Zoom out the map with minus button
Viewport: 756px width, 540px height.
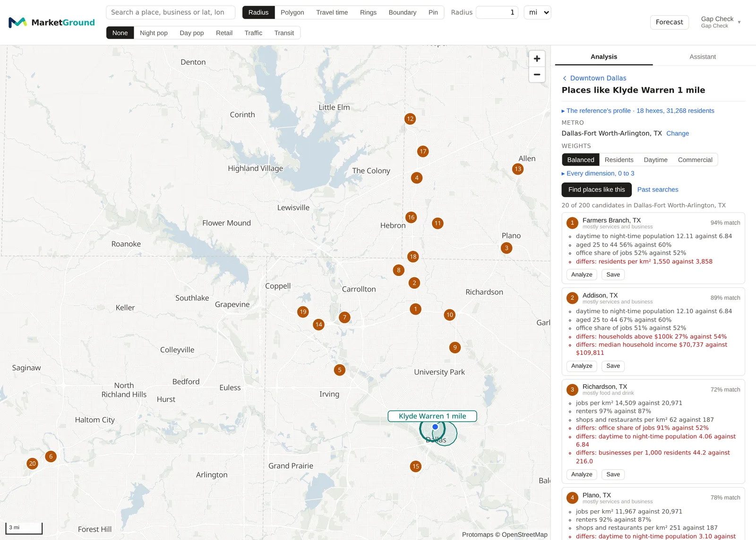[x=537, y=75]
